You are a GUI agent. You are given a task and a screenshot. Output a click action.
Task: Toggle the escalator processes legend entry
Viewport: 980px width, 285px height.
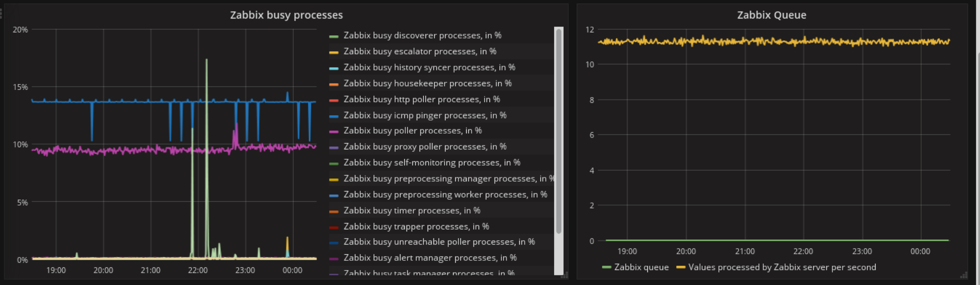[419, 51]
